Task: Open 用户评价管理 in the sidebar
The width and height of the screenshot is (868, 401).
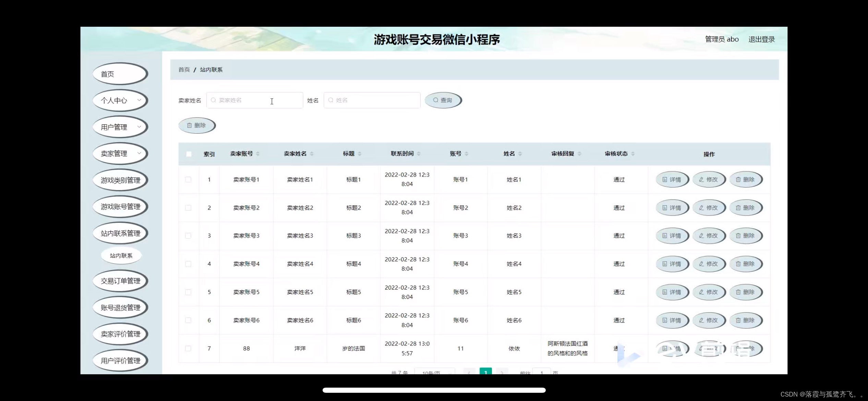Action: tap(120, 361)
